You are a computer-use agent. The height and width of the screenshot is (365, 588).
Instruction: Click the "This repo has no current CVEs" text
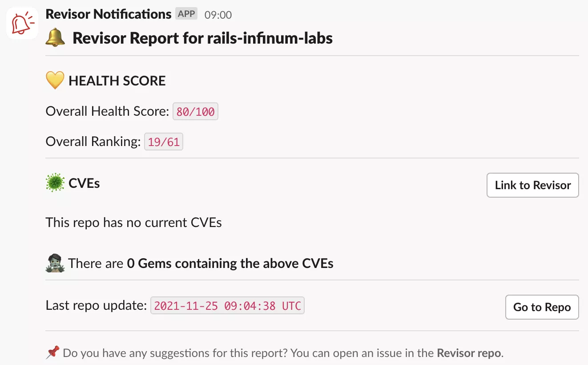[133, 222]
